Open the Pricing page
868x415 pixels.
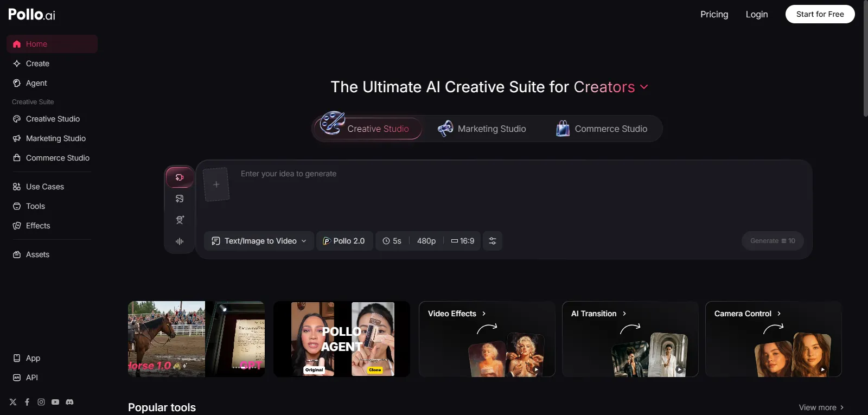[714, 14]
